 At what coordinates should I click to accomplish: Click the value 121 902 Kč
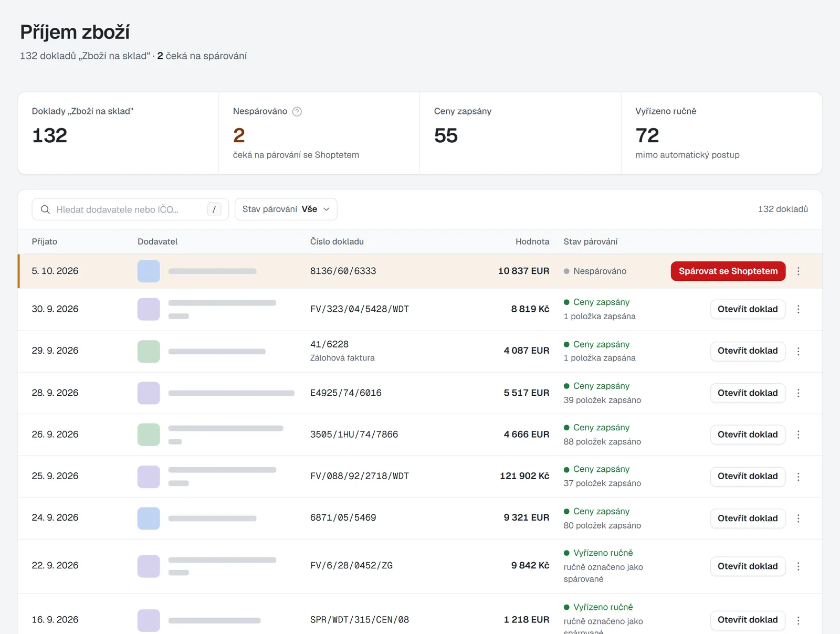(524, 476)
